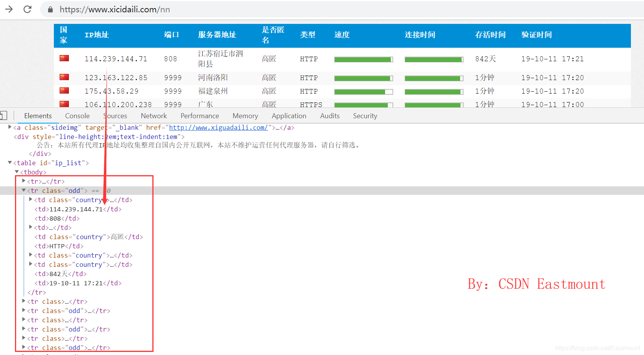Click the 速度 column header
The width and height of the screenshot is (644, 355).
[342, 35]
